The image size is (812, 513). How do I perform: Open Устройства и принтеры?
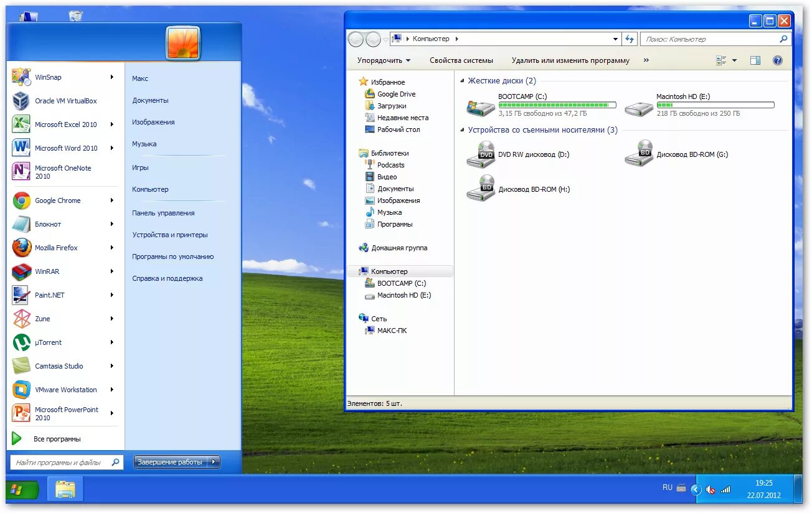[x=170, y=235]
